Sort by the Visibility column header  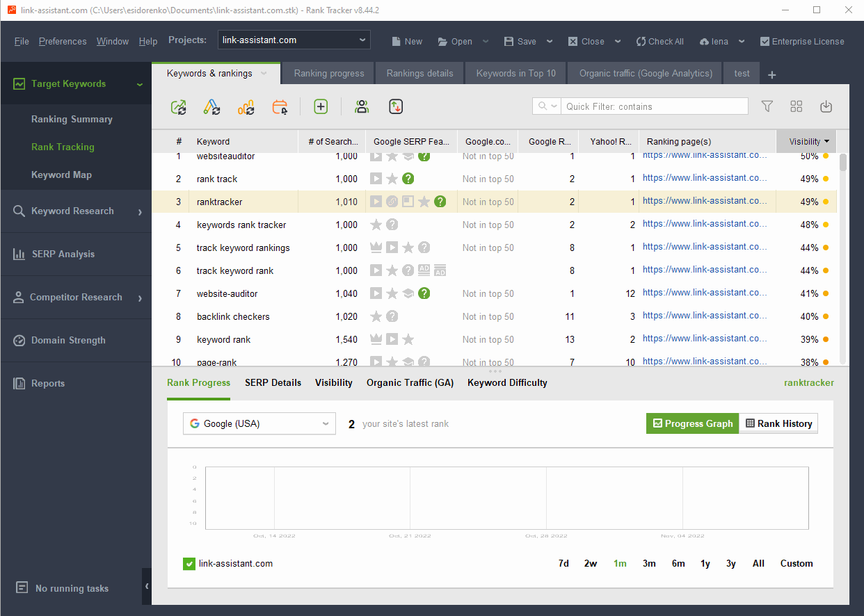pyautogui.click(x=807, y=141)
